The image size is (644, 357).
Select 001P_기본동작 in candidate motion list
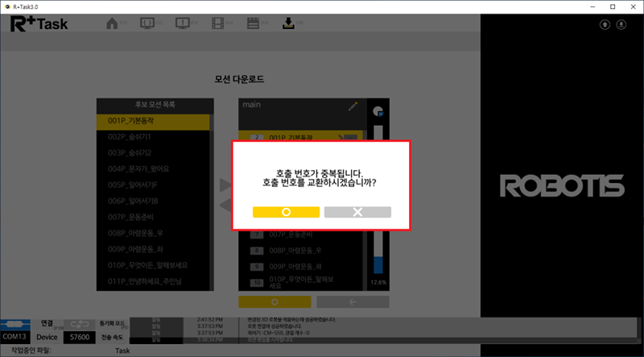tap(153, 121)
